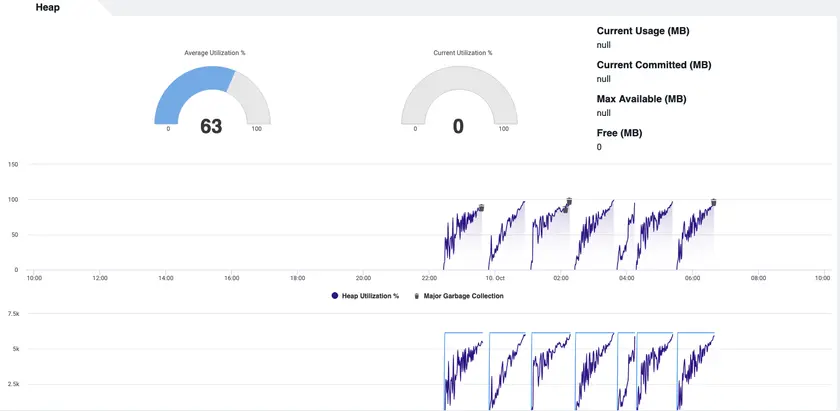Click the 06:00 time axis label
This screenshot has width=840, height=411.
pos(692,278)
